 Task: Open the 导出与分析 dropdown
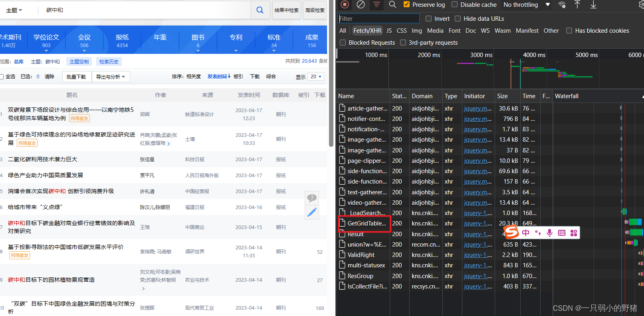click(111, 77)
